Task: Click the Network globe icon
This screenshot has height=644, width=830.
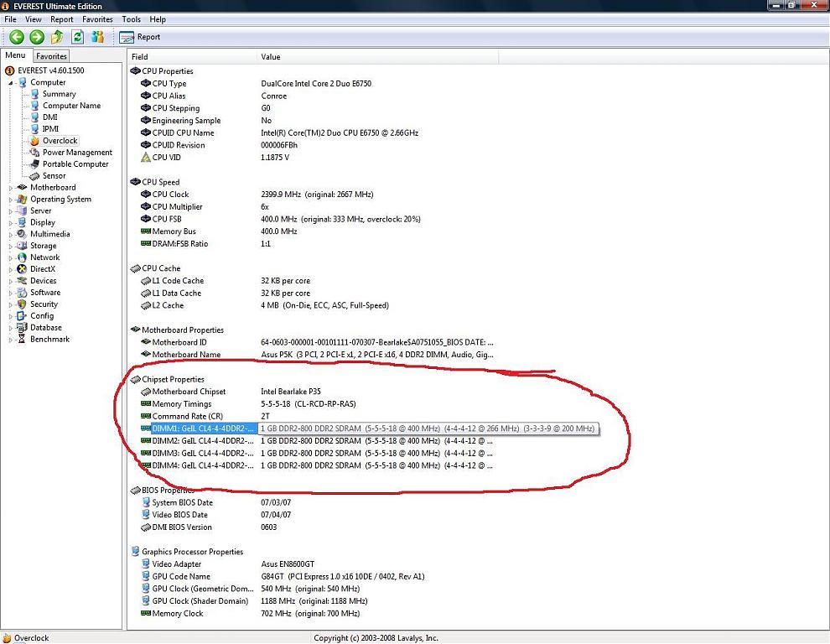Action: [22, 257]
